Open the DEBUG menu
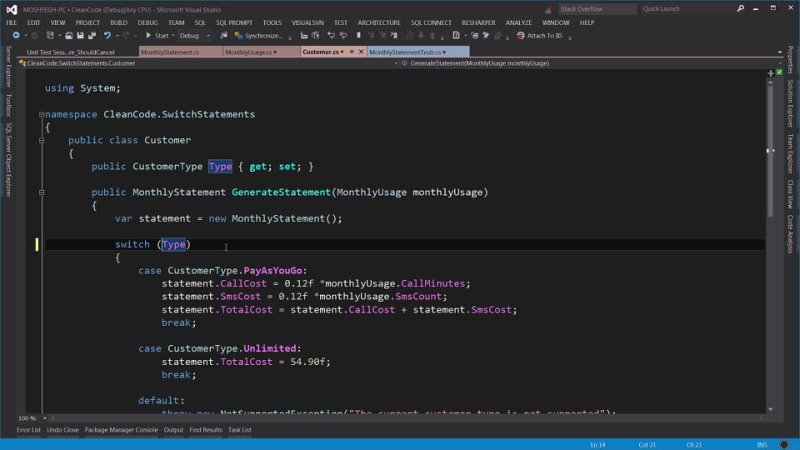Viewport: 800px width, 450px height. coord(147,22)
